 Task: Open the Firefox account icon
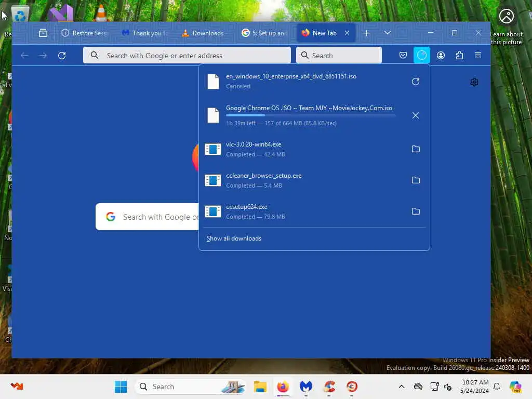click(441, 55)
